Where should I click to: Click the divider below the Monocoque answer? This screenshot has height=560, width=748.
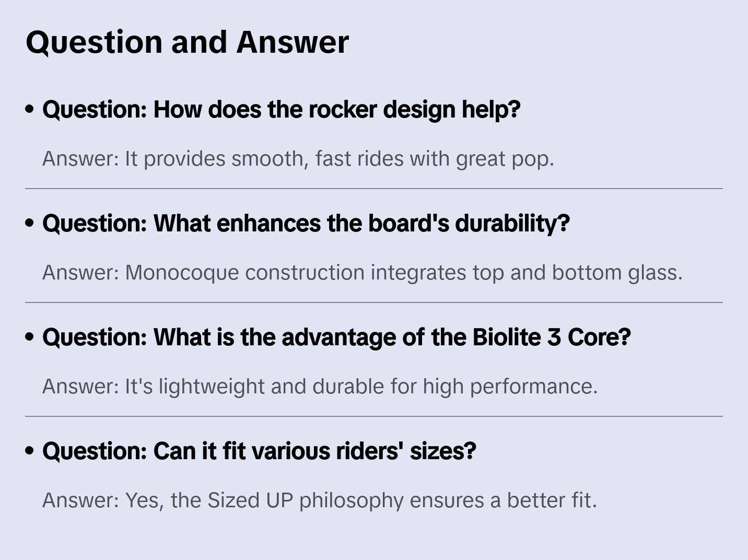tap(374, 302)
